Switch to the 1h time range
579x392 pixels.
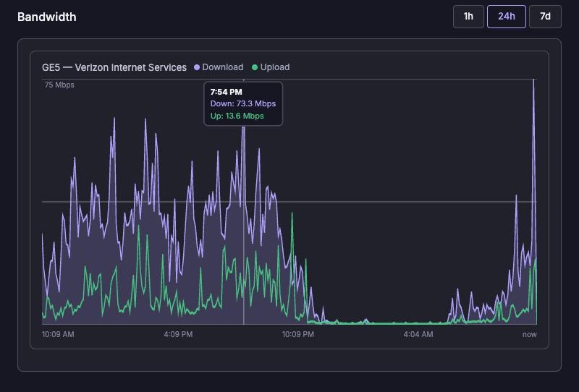[468, 17]
